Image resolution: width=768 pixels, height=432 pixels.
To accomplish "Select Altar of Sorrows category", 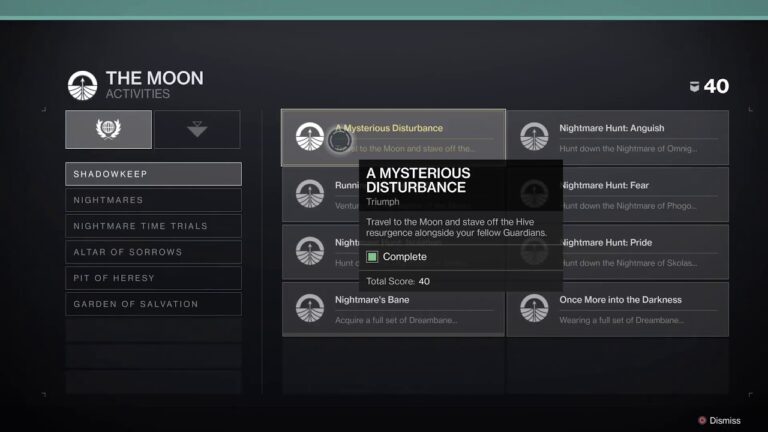I will (x=153, y=252).
